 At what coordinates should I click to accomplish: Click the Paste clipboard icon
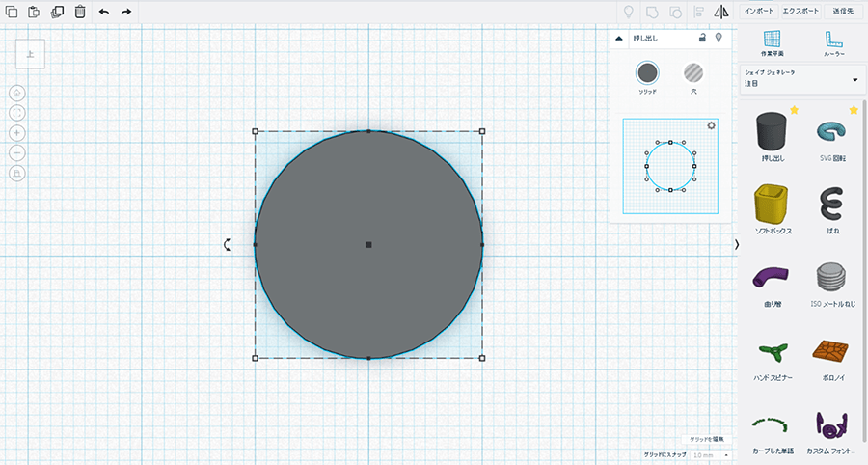(34, 12)
